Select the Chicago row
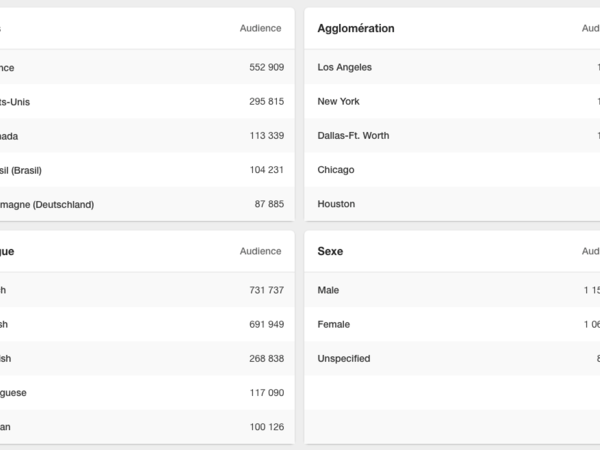 point(336,170)
